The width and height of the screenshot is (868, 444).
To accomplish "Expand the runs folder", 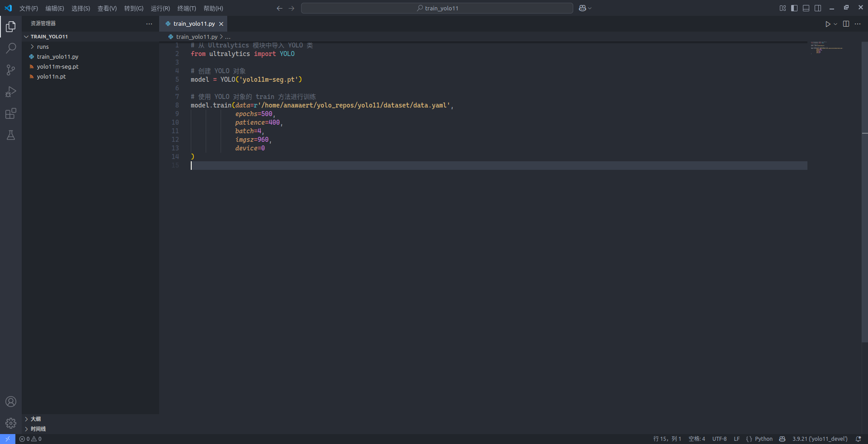I will coord(42,47).
